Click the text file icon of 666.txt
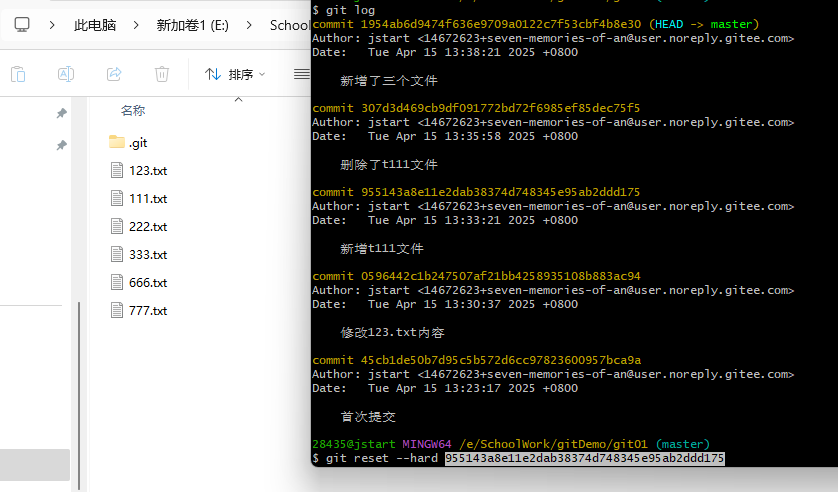Image resolution: width=838 pixels, height=492 pixels. (117, 282)
